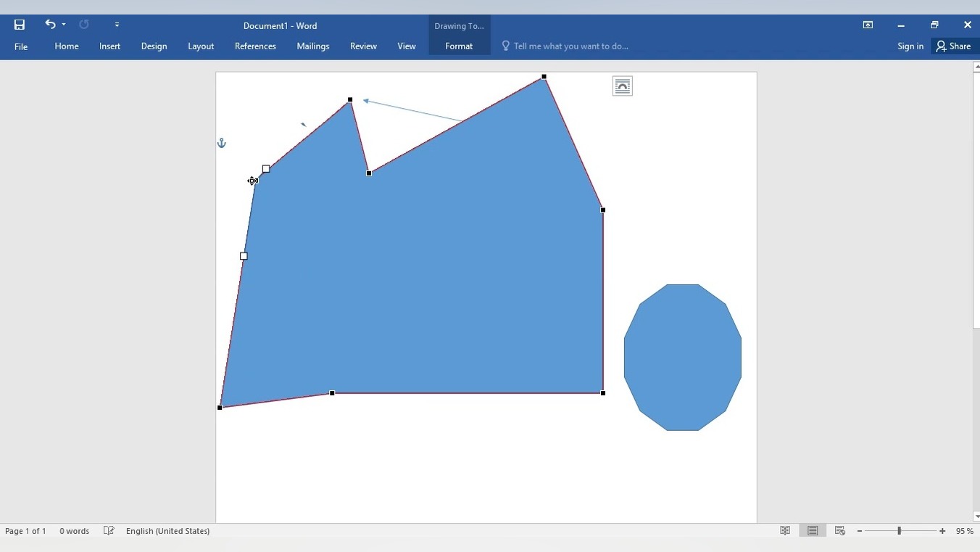This screenshot has height=552, width=980.
Task: Switch to the Insert tab
Action: point(110,46)
